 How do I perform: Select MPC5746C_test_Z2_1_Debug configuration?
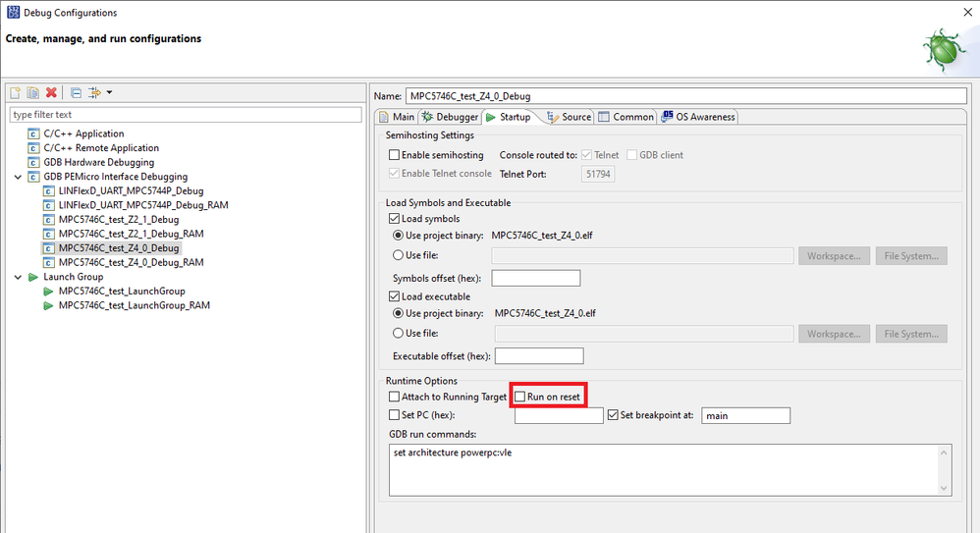[x=119, y=219]
